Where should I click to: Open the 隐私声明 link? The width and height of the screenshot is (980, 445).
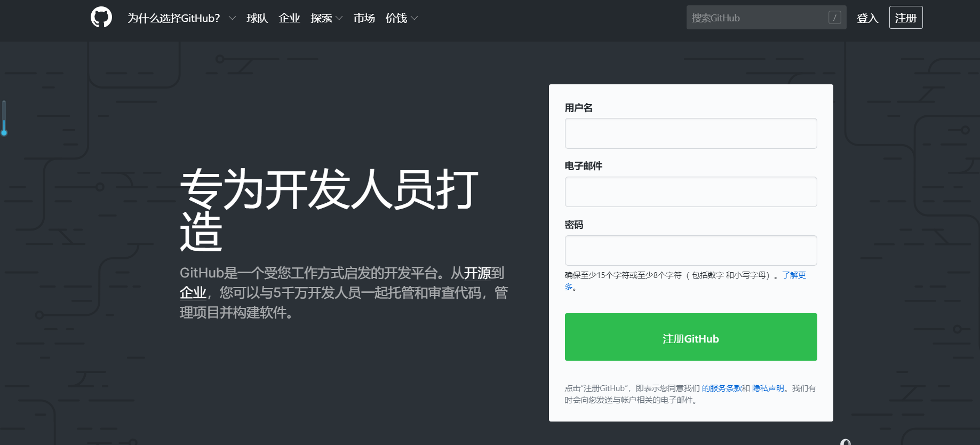768,388
